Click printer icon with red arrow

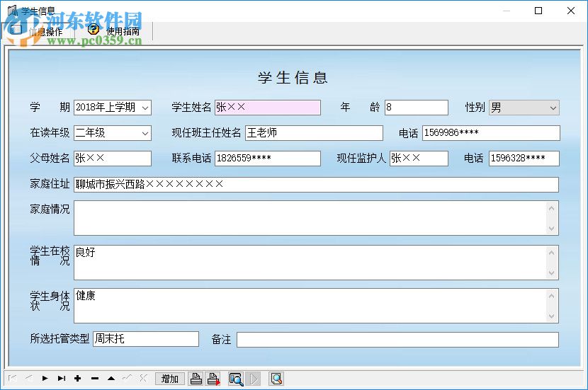point(213,379)
